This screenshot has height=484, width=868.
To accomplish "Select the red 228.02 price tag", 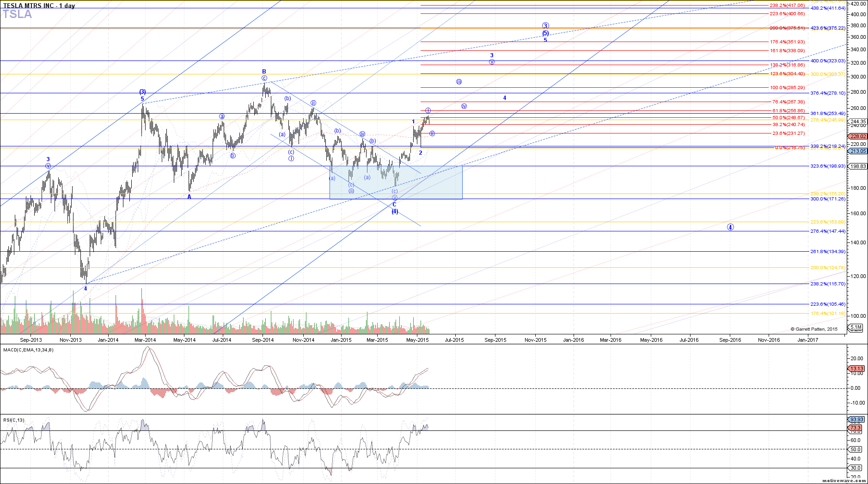I will tap(858, 136).
